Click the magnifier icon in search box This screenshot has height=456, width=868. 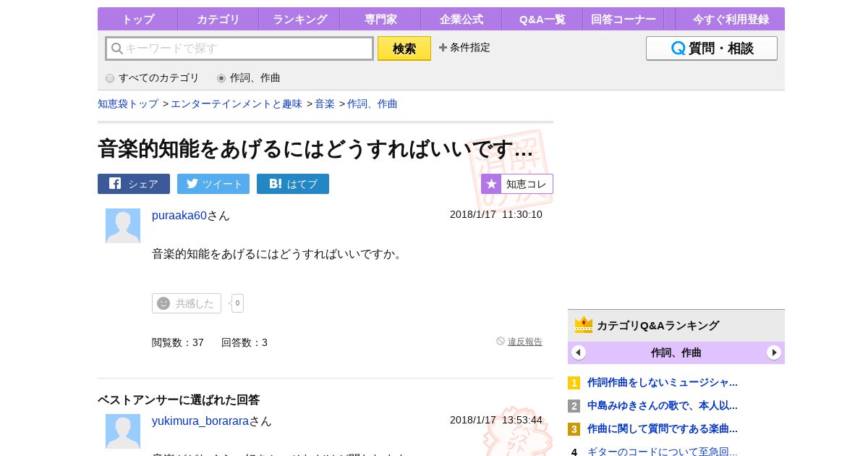(x=116, y=48)
